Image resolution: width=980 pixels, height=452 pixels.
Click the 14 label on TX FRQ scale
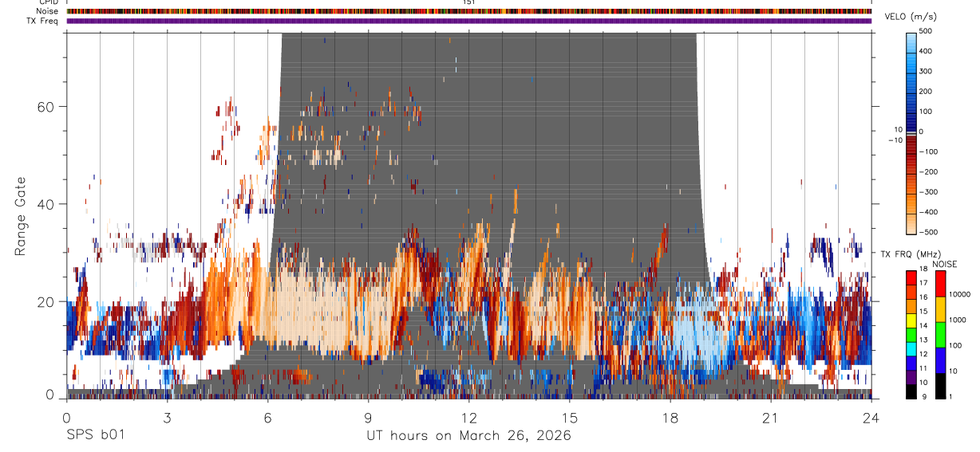click(923, 326)
